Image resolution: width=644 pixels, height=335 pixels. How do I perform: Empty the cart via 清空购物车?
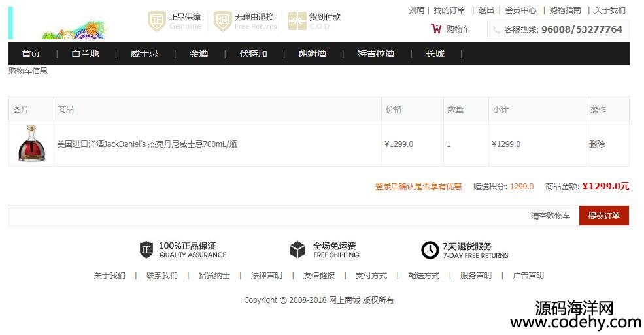(x=551, y=216)
